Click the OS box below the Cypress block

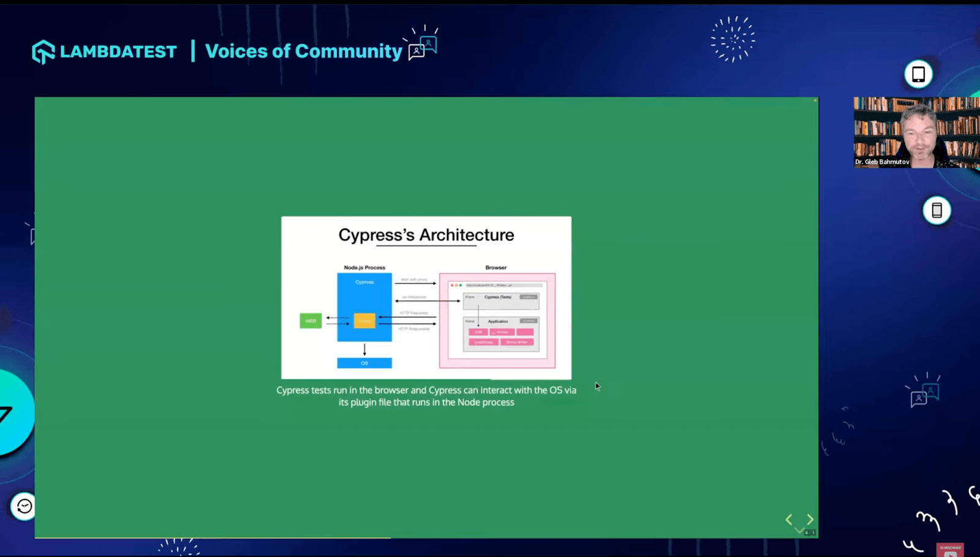(x=364, y=362)
